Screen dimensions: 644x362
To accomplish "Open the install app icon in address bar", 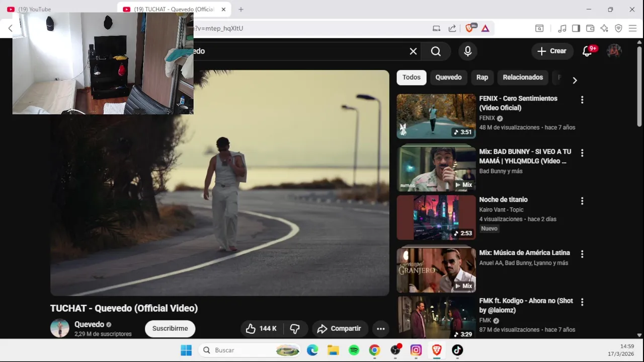I will coord(436,28).
